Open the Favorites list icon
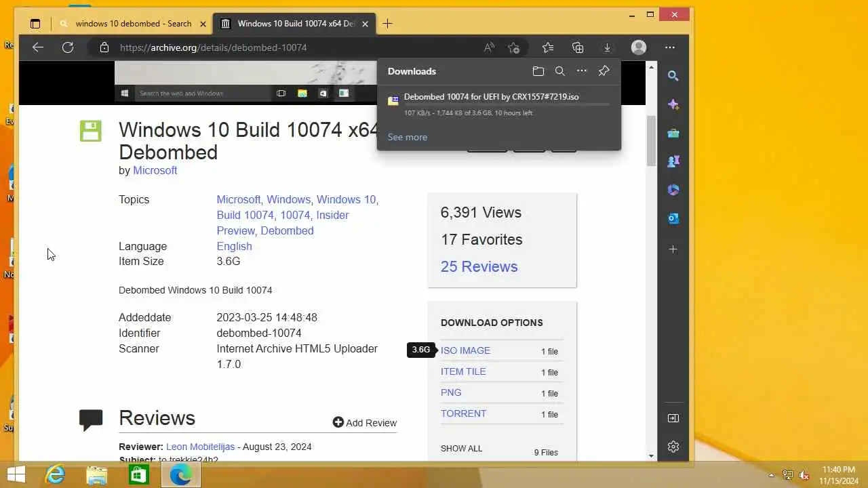 point(548,47)
